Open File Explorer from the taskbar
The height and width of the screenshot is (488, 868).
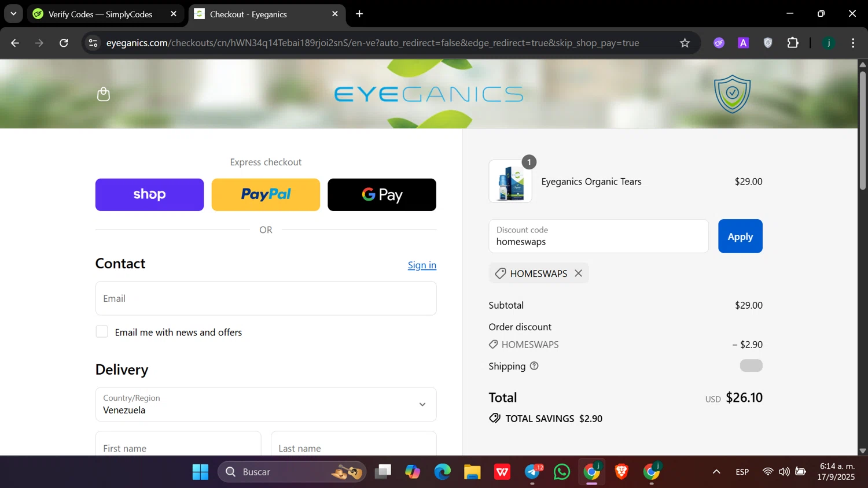tap(472, 472)
